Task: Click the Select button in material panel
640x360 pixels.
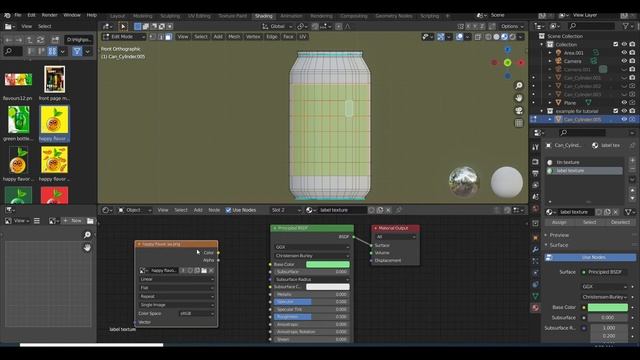Action: click(589, 222)
